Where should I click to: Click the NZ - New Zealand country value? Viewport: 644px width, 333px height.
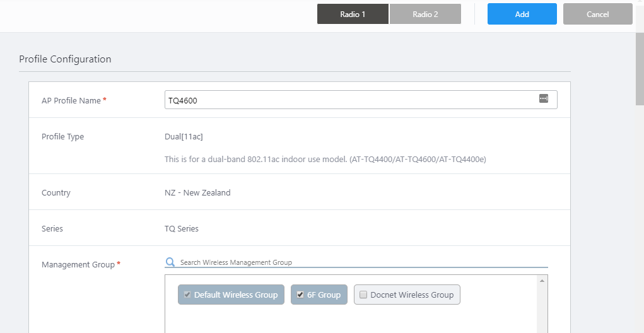[197, 192]
